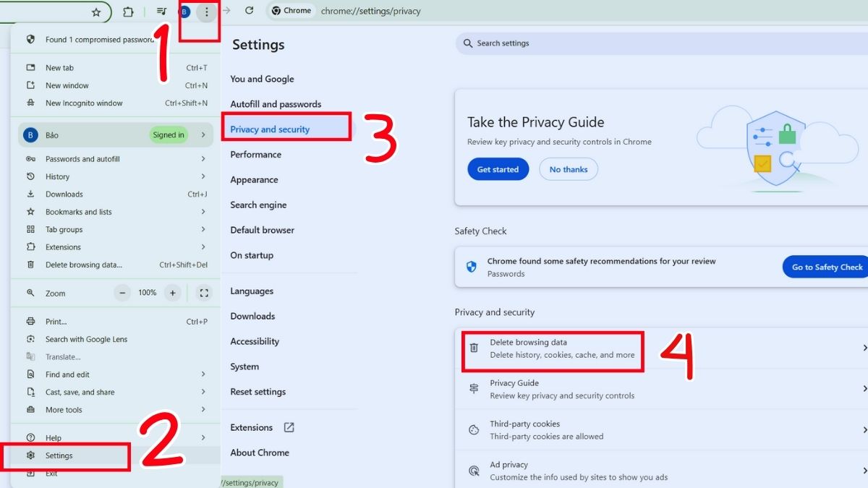Click the Chrome site info chip

[x=292, y=11]
